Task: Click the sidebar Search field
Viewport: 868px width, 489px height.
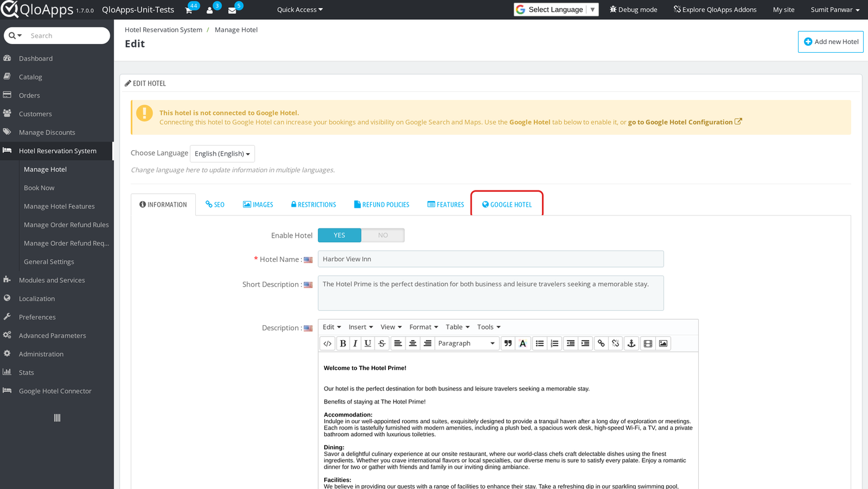Action: click(x=68, y=35)
